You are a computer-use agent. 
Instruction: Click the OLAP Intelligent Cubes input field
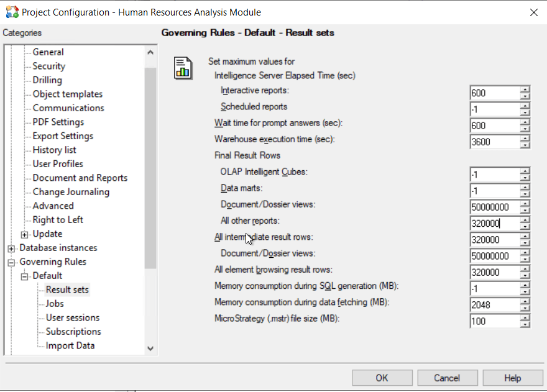click(495, 175)
